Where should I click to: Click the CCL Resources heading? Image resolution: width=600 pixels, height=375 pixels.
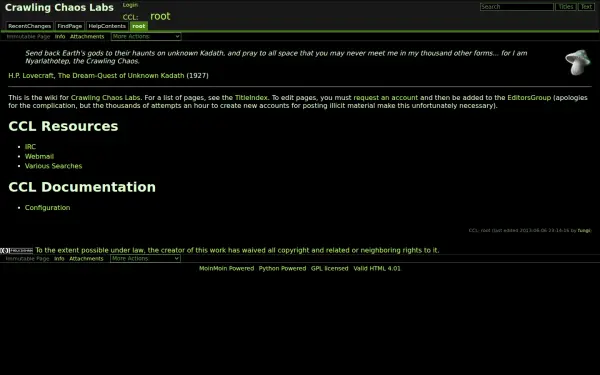[63, 126]
